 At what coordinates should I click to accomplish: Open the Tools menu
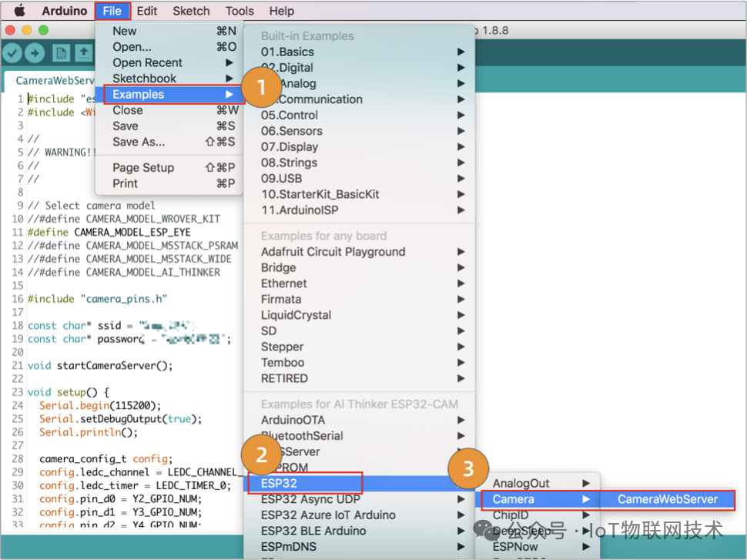click(x=240, y=11)
